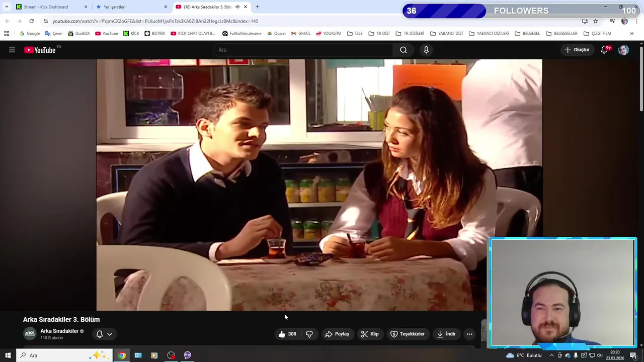This screenshot has height=362, width=644.
Task: Open Çeviri bookmark
Action: [x=54, y=34]
